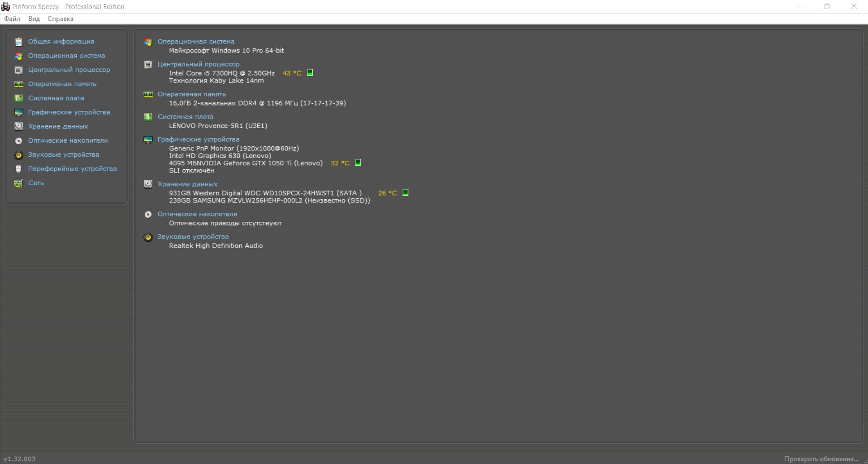Select Общая информация in the sidebar

point(61,42)
